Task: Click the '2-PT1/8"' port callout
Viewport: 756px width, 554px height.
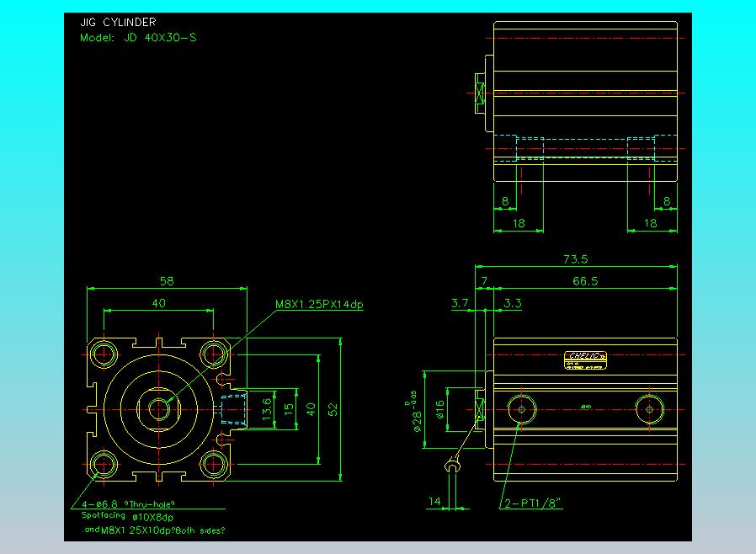Action: tap(533, 503)
